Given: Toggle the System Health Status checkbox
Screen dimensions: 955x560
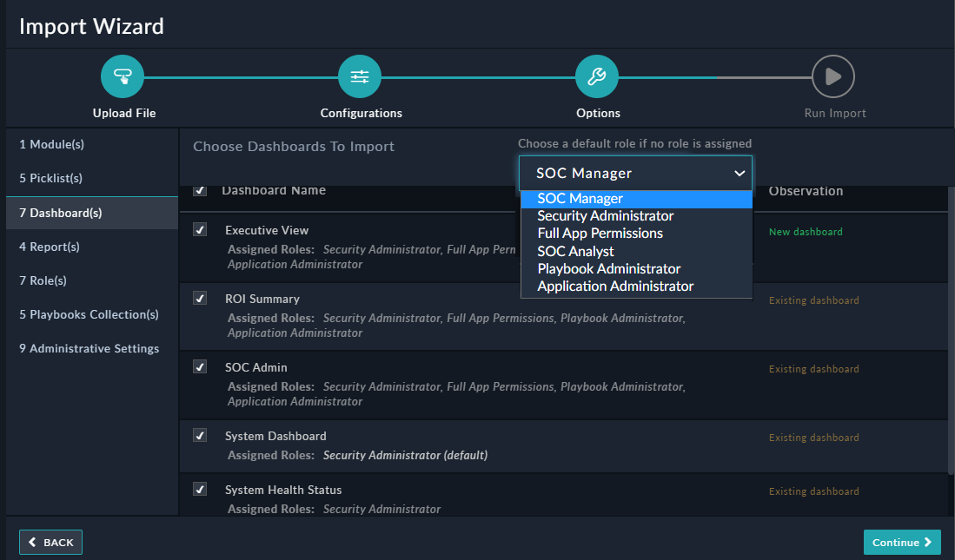Looking at the screenshot, I should point(200,488).
